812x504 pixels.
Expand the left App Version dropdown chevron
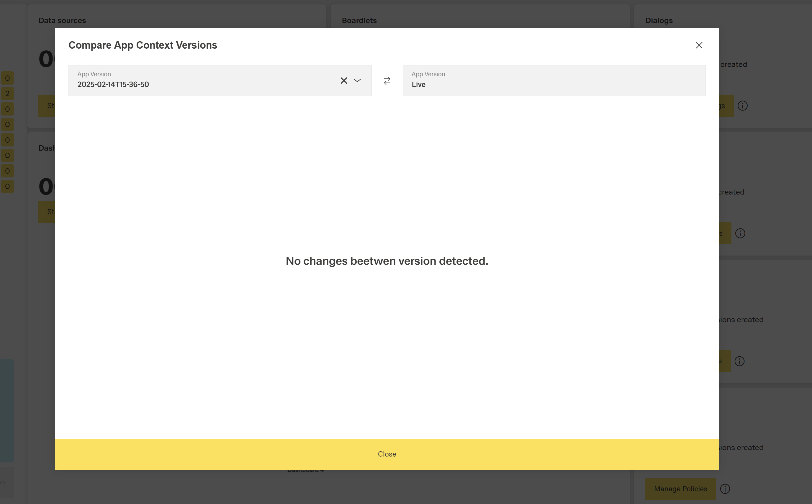(x=357, y=81)
